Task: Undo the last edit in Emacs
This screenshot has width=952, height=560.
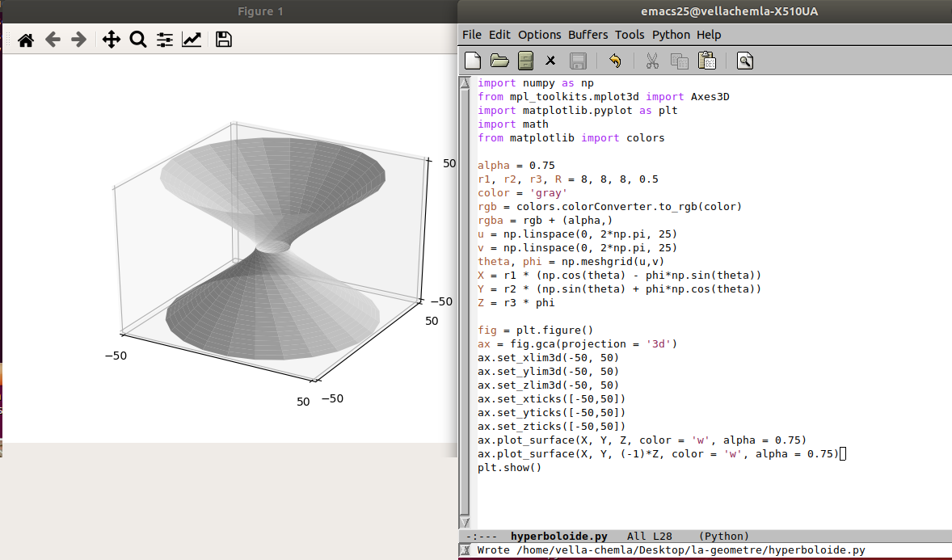Action: pyautogui.click(x=615, y=61)
